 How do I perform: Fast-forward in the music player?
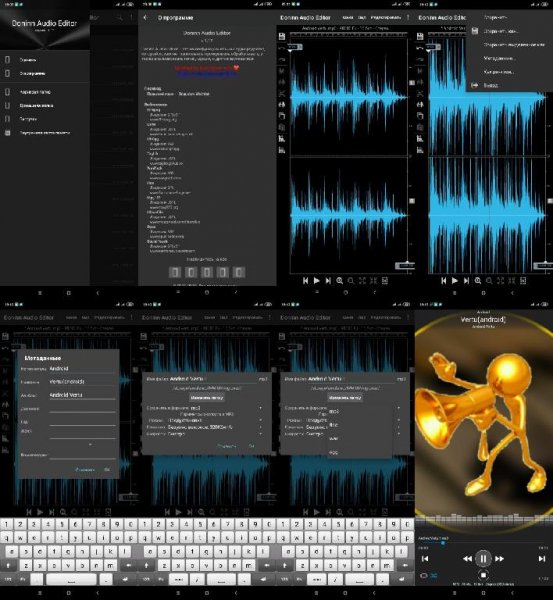pyautogui.click(x=499, y=559)
